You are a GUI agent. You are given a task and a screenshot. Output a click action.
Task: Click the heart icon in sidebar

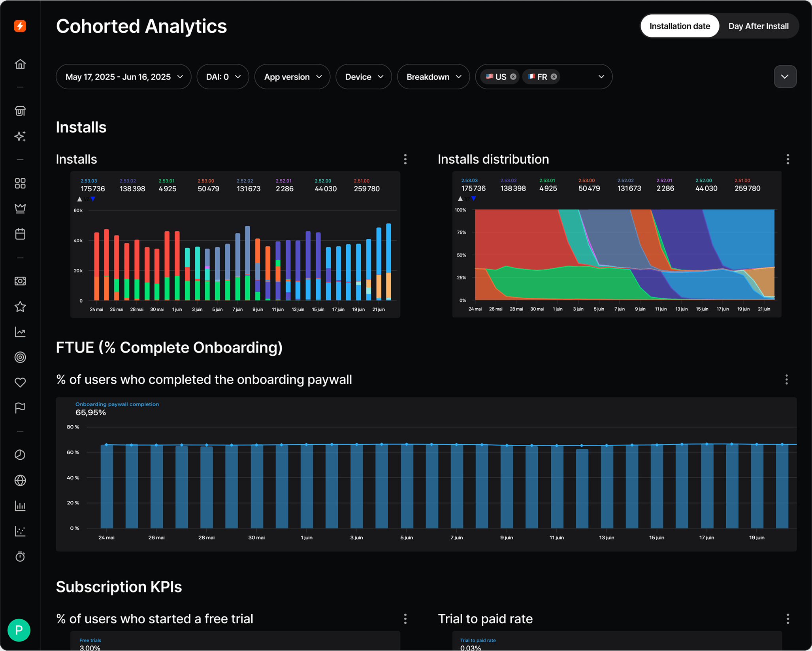(x=20, y=382)
